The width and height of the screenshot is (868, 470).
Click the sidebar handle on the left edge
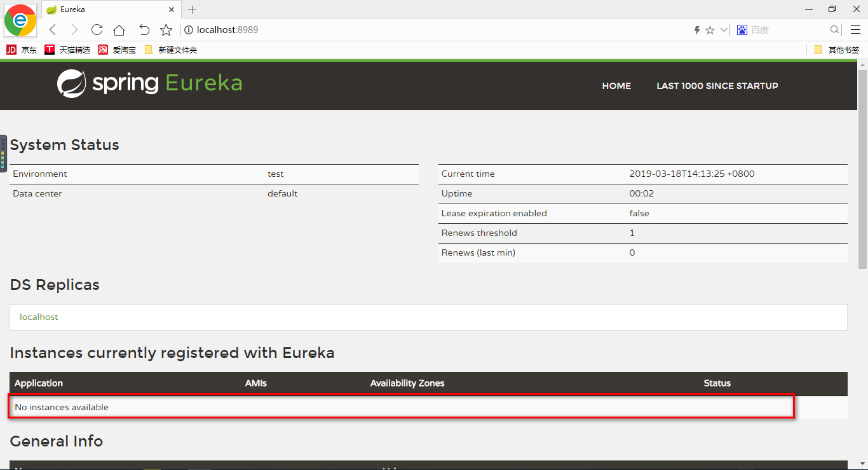click(3, 153)
